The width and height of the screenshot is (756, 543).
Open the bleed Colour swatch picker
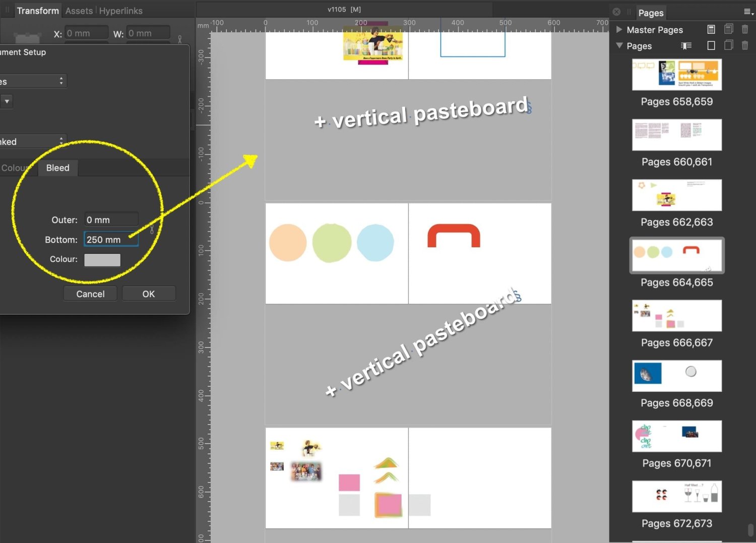pyautogui.click(x=102, y=260)
